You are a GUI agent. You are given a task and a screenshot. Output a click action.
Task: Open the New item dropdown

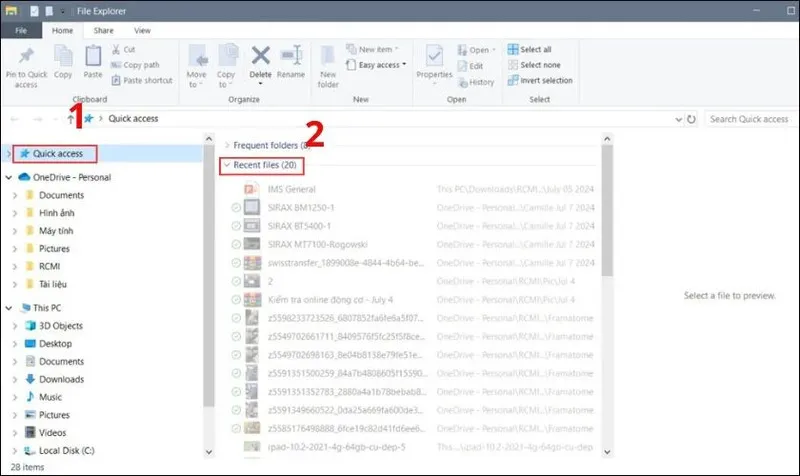pyautogui.click(x=372, y=49)
